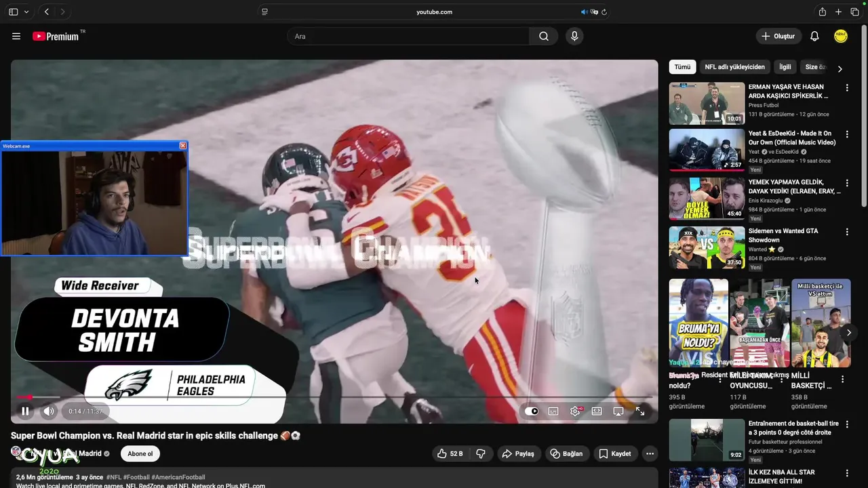Save the video with Kaydet

pos(614,453)
